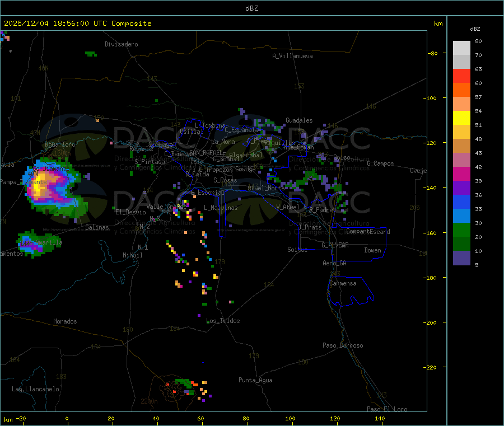Click the 'Soitue' label

[297, 250]
